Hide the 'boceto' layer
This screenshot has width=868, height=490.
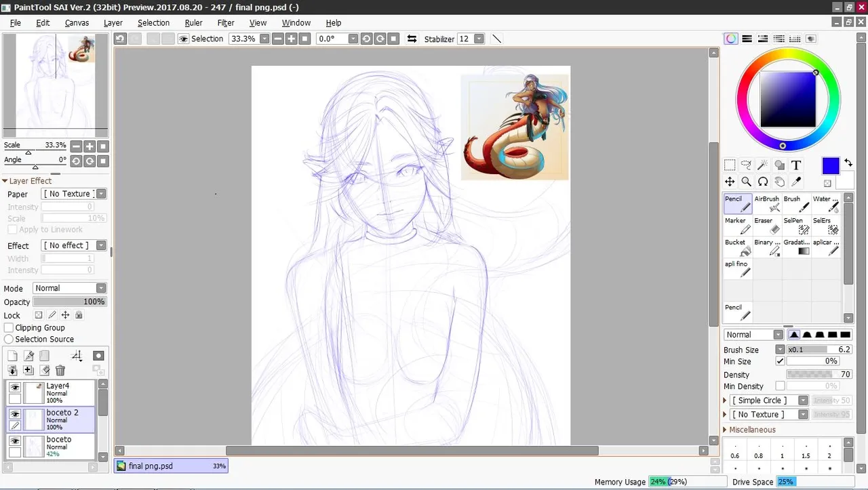click(14, 441)
